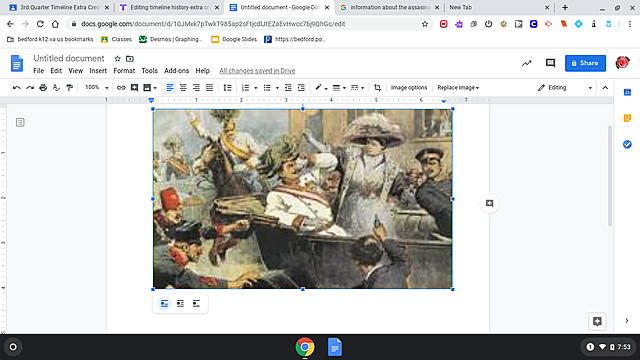Viewport: 640px width, 360px height.
Task: Open the Insert menu
Action: 98,71
